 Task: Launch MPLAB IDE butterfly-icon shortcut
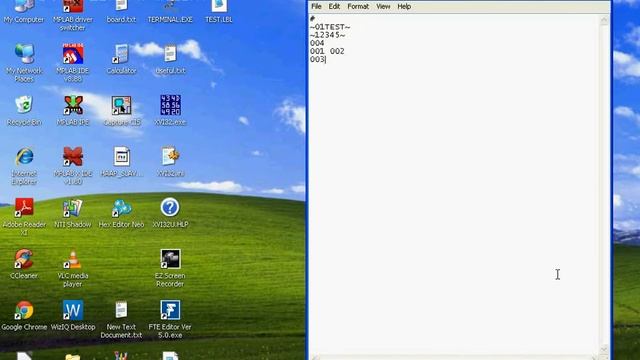click(x=73, y=111)
